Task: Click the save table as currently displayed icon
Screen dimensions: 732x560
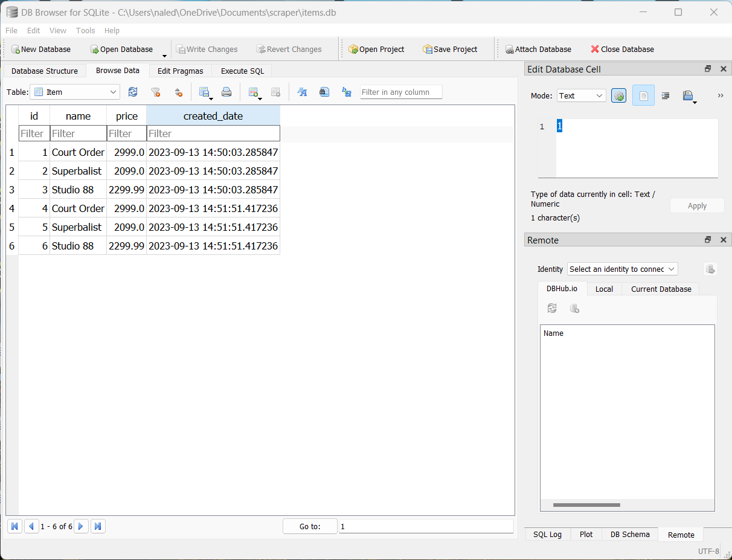Action: click(205, 92)
